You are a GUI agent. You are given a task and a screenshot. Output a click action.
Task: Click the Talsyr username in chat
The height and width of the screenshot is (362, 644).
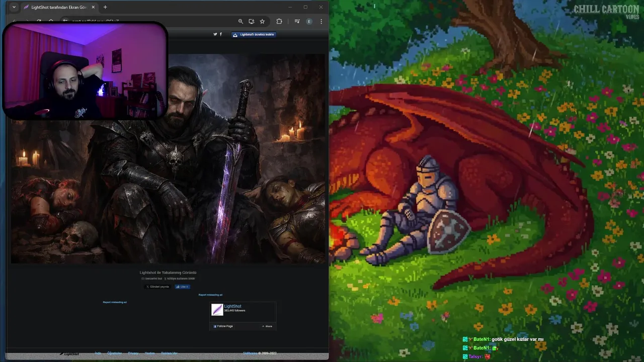[x=475, y=356]
